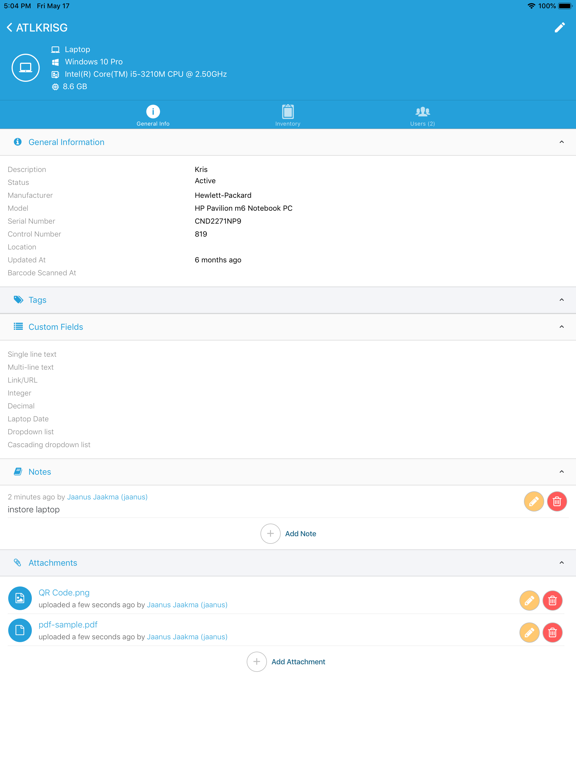Image resolution: width=576 pixels, height=768 pixels.
Task: Click the Add Note plus button
Action: (270, 534)
